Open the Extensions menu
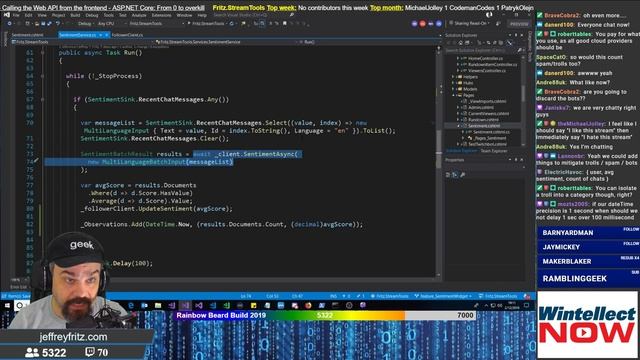640x360 pixels. pos(161,15)
